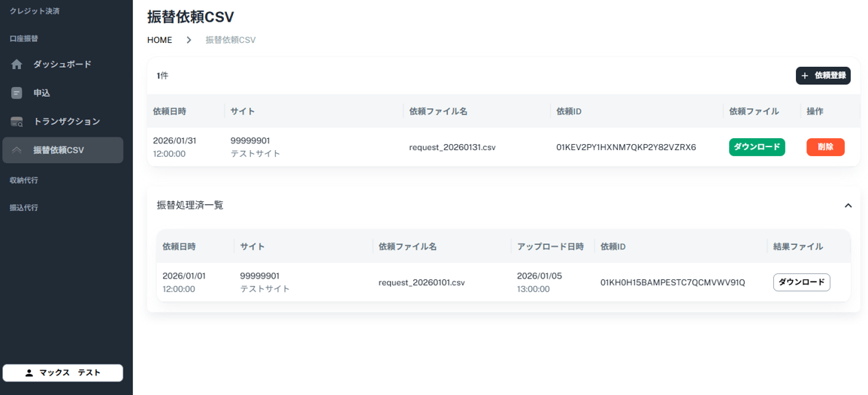
Task: Click the 依頼日時 column header in top table
Action: click(169, 111)
